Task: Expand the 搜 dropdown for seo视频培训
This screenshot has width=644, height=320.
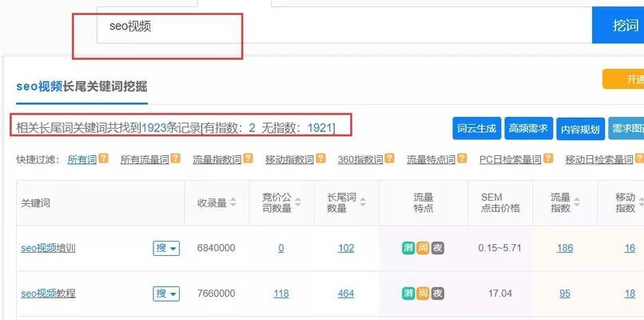Action: pos(166,249)
